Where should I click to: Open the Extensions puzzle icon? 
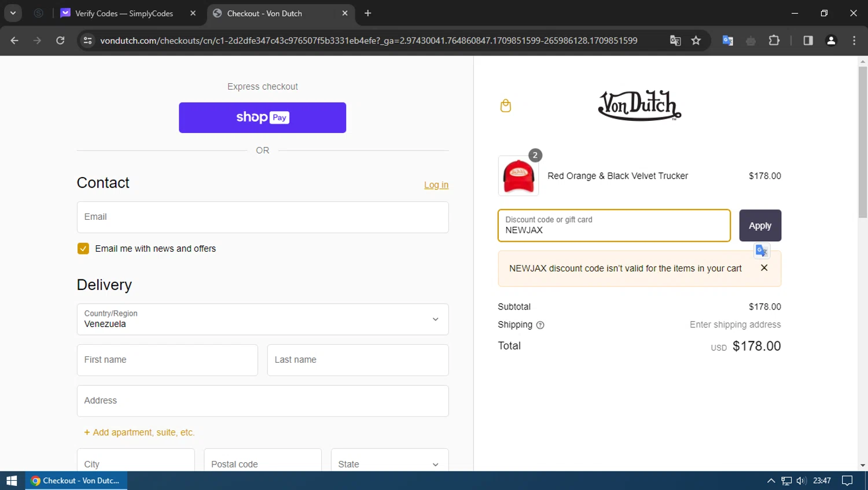[x=774, y=40]
